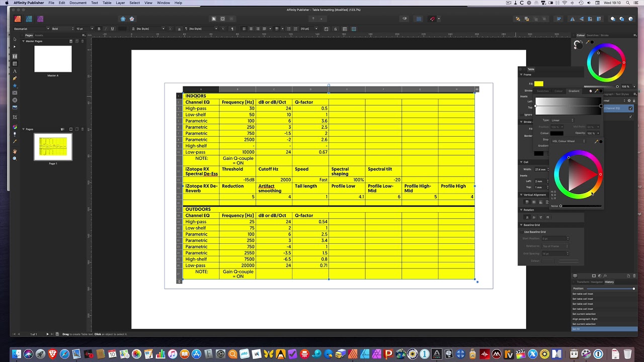Click first rotation icon in Table panel
Image resolution: width=644 pixels, height=362 pixels.
click(527, 217)
